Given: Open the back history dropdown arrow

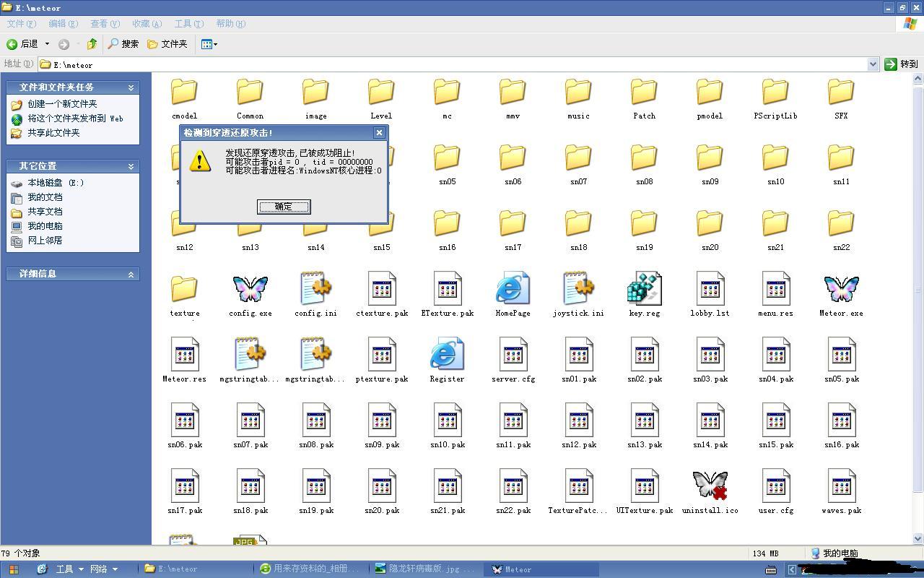Looking at the screenshot, I should tap(48, 44).
